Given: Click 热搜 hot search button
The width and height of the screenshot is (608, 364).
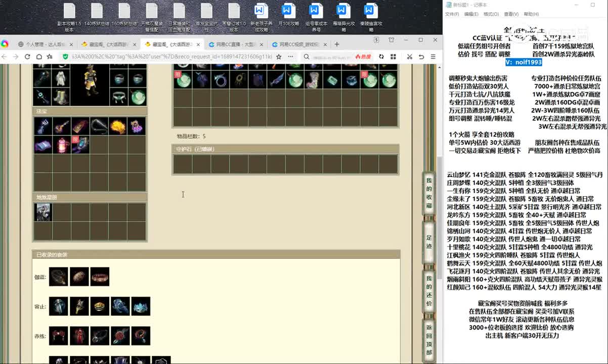Looking at the screenshot, I should [363, 57].
